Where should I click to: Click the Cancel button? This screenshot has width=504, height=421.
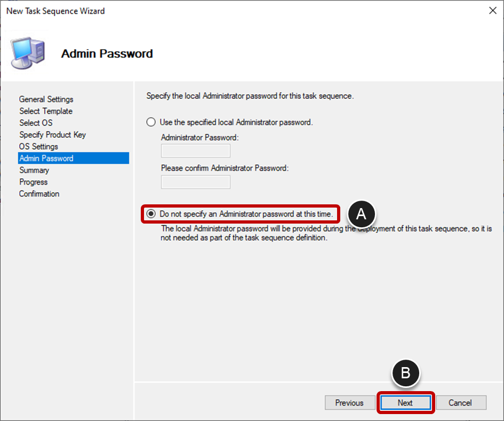coord(461,403)
